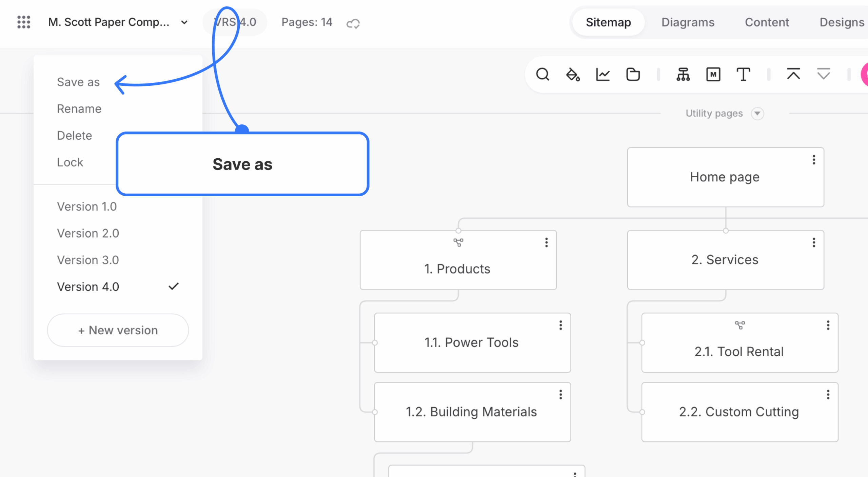Open the search tool in toolbar
868x477 pixels.
[542, 74]
